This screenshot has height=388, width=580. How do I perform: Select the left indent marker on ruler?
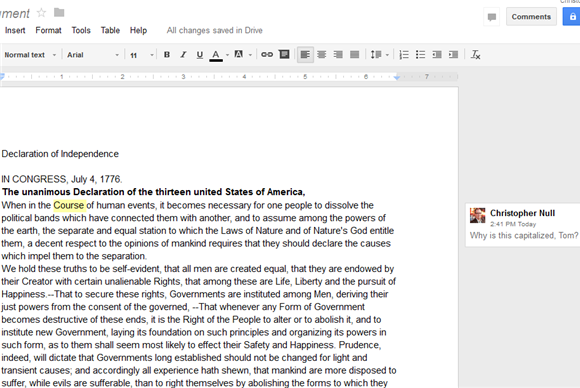[x=2, y=77]
